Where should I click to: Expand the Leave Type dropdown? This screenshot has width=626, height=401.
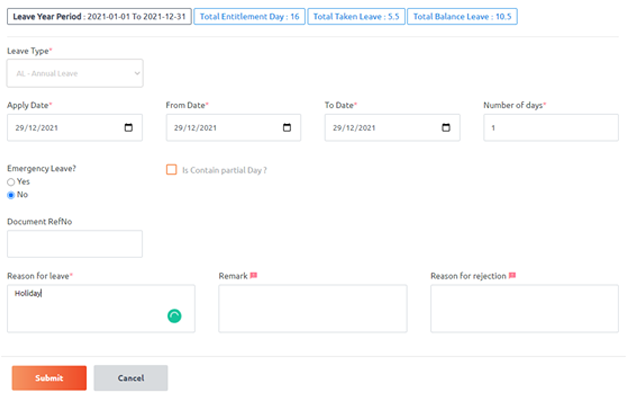click(x=75, y=73)
